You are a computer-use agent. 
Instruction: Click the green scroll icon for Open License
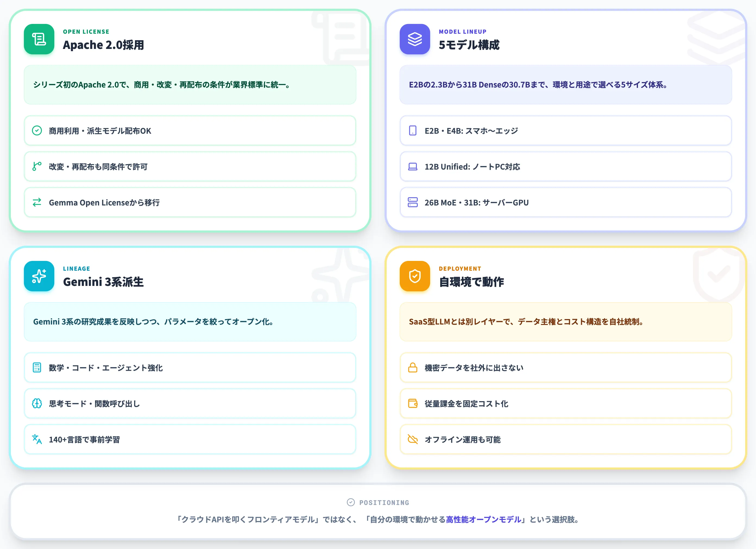(x=39, y=39)
